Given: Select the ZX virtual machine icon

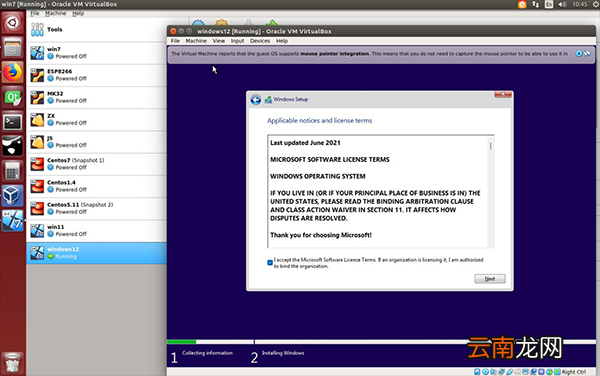Looking at the screenshot, I should coord(37,119).
